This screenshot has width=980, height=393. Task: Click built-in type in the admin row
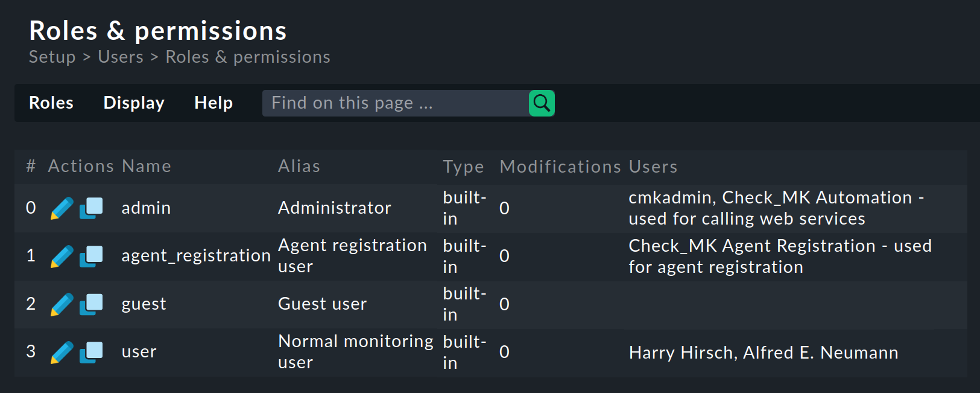(464, 208)
